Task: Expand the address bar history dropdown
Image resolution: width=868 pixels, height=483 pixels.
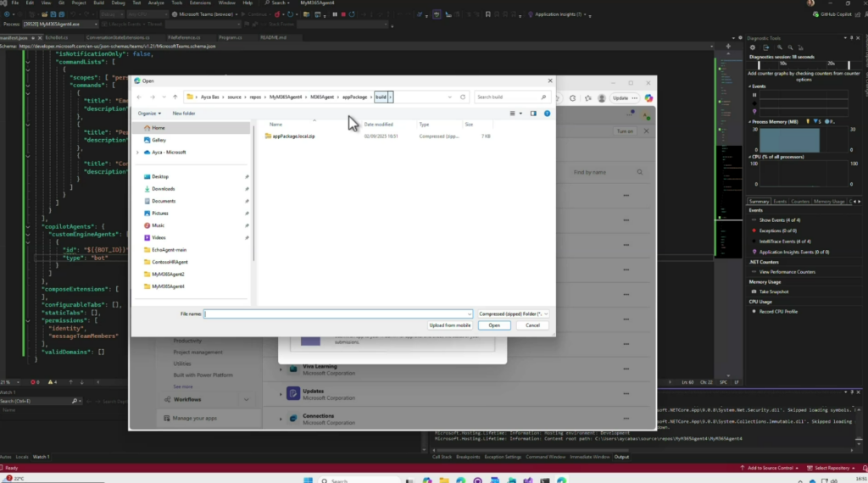Action: (x=449, y=97)
